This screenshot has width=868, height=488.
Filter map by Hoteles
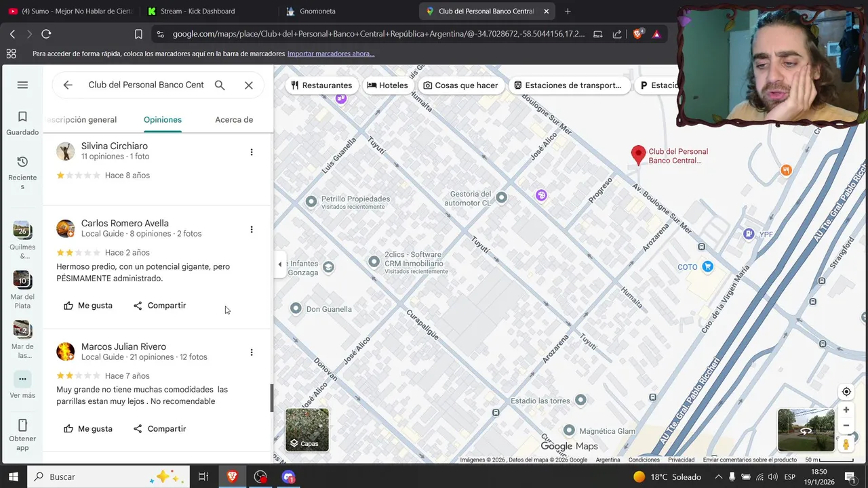[388, 85]
